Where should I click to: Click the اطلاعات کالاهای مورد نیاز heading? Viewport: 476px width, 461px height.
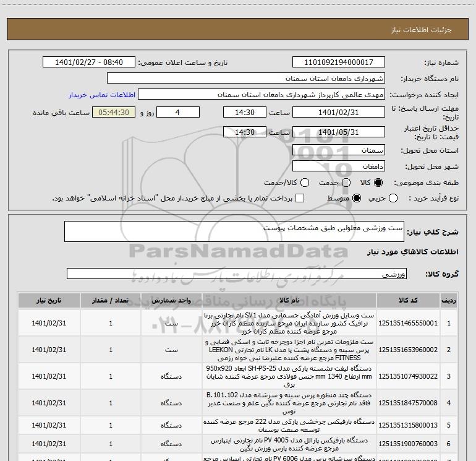[412, 252]
